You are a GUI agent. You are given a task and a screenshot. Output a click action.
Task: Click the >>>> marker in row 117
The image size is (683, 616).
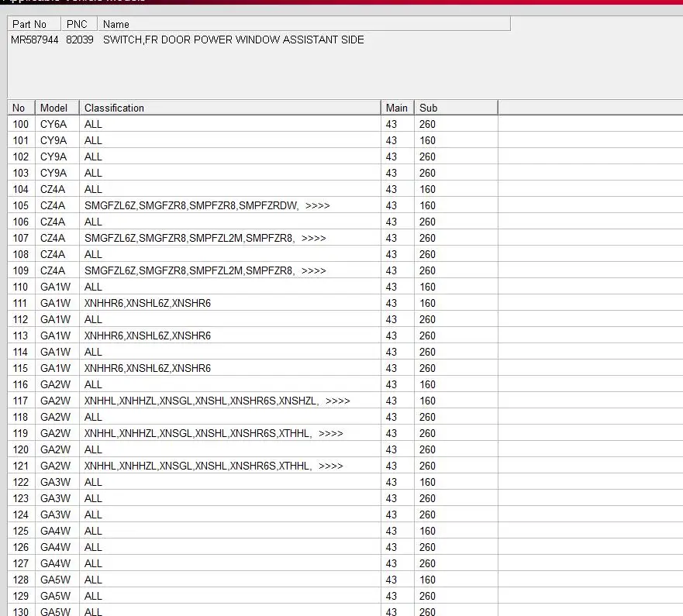point(337,401)
